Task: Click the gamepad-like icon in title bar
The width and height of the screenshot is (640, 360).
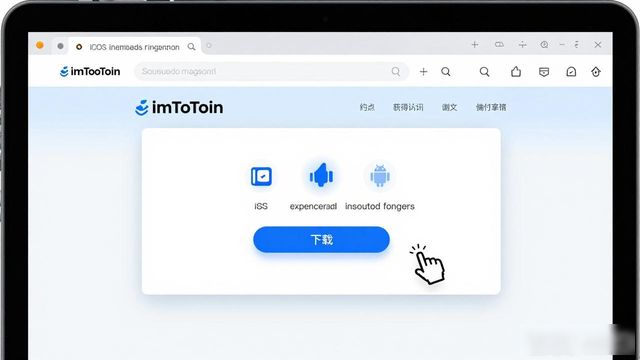Action: click(499, 44)
